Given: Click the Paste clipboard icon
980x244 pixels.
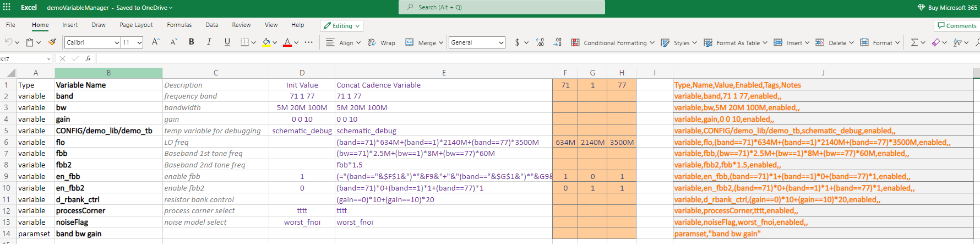Looking at the screenshot, I should point(30,42).
